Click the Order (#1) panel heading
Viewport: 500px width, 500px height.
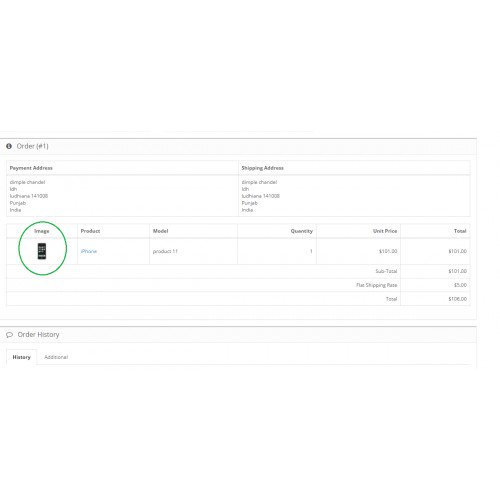click(33, 146)
